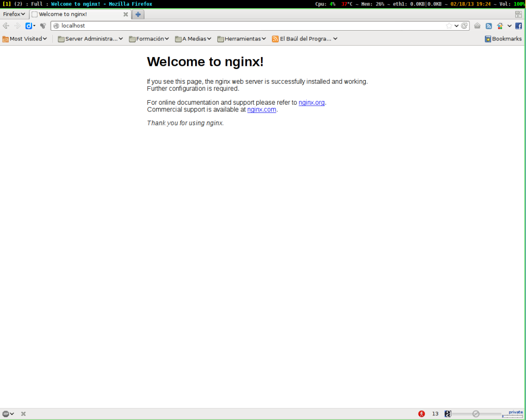526x420 pixels.
Task: Click the 'Welcome to nginx!' page heading
Action: click(205, 62)
